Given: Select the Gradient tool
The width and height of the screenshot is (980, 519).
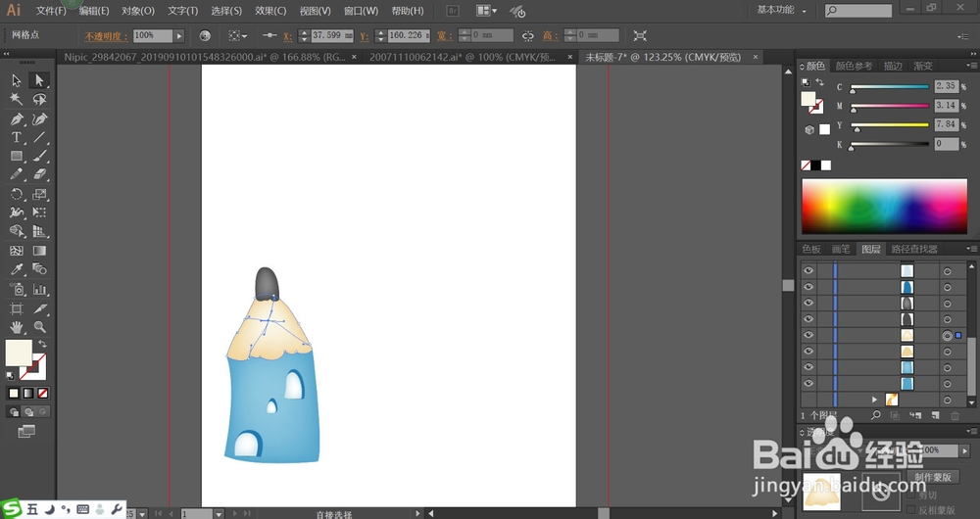Looking at the screenshot, I should tap(39, 251).
